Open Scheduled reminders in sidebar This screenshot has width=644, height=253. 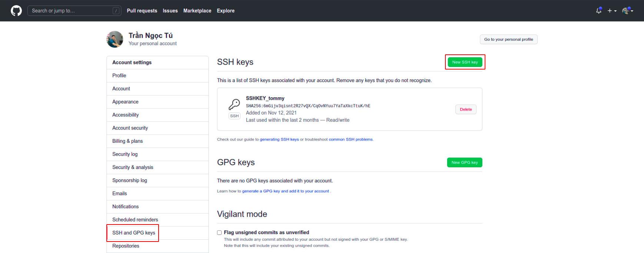point(157,220)
